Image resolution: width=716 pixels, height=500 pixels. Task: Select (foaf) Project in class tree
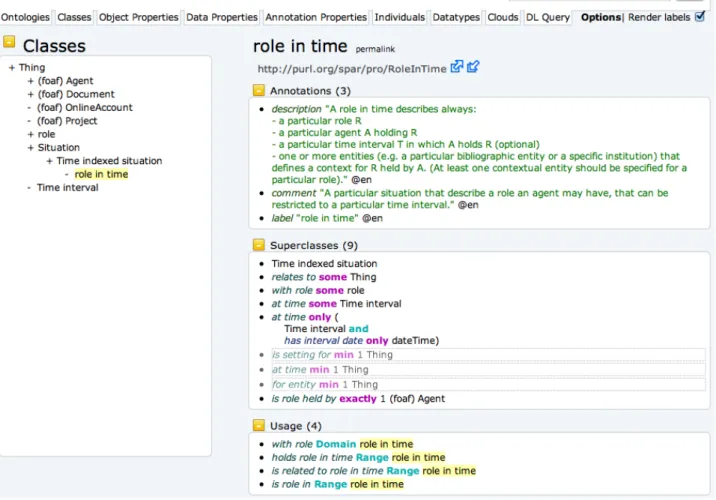pos(67,121)
